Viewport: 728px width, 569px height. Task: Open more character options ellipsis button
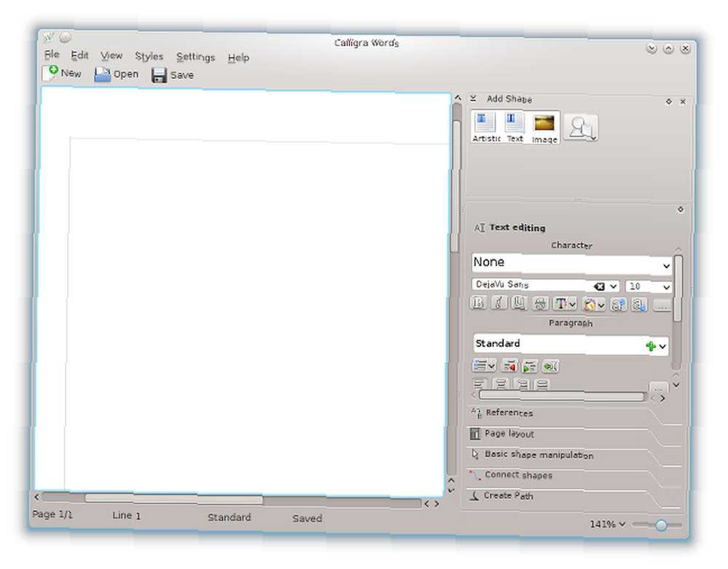(662, 306)
